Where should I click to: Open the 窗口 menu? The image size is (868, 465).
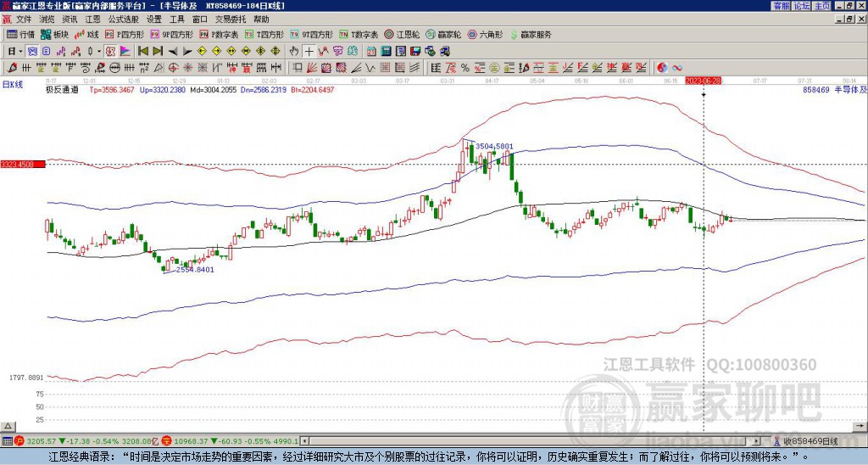[200, 20]
